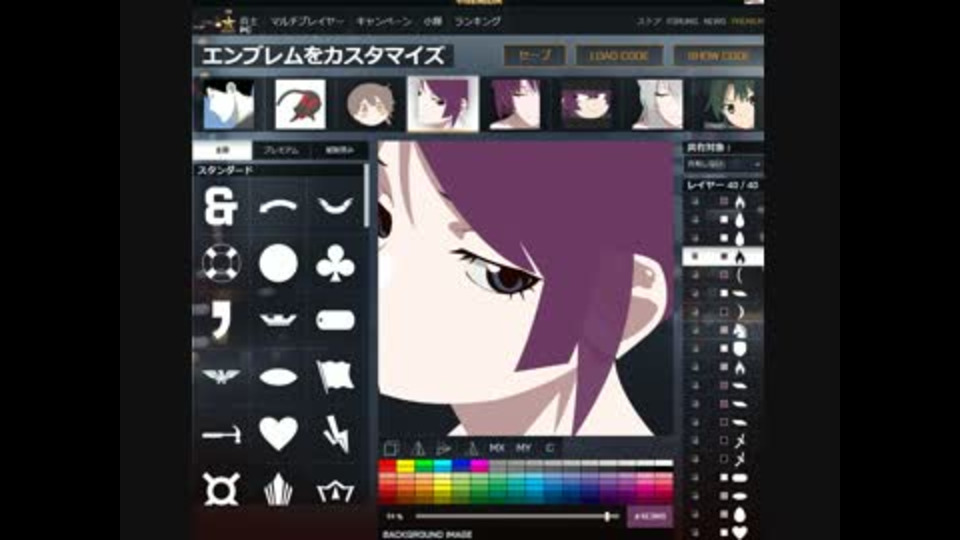960x540 pixels.
Task: Click the MY mirror button
Action: (x=523, y=448)
